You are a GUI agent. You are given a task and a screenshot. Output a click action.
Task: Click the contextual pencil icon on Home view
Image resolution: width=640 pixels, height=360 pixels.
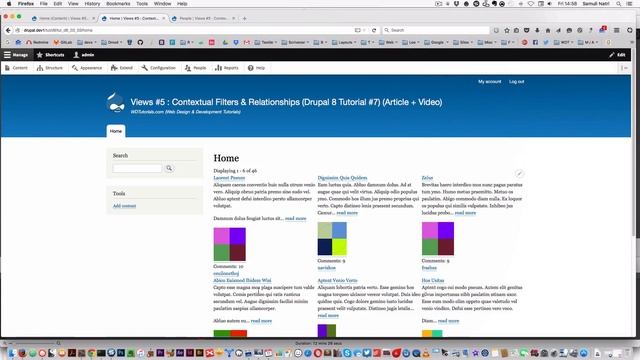click(519, 174)
